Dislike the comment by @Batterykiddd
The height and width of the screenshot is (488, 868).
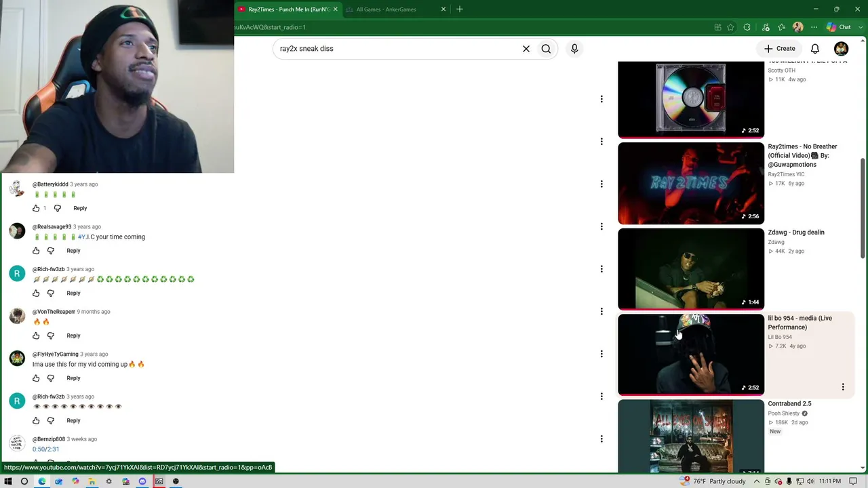pos(57,208)
